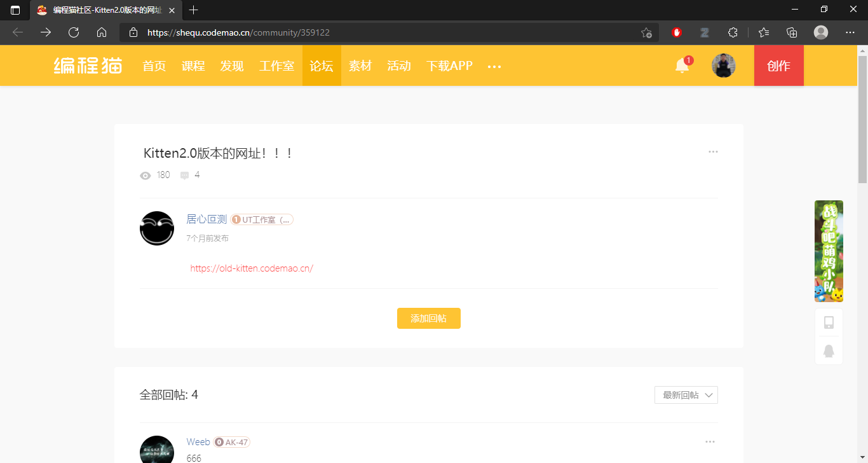868x463 pixels.
Task: Click the UT工作室 badge
Action: tap(262, 219)
